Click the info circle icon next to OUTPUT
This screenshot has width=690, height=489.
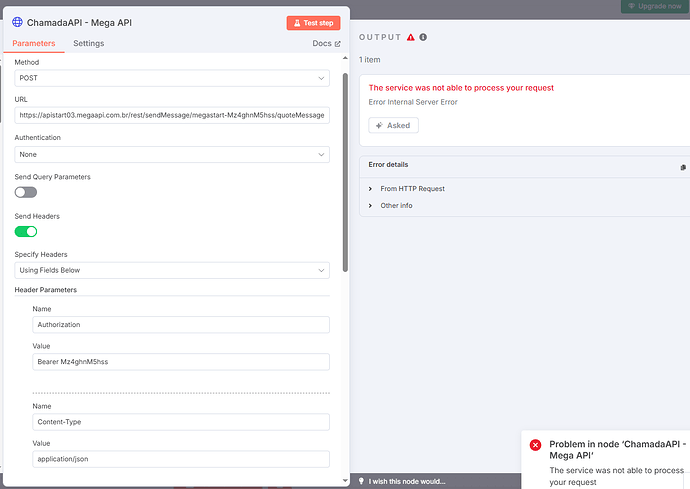click(423, 37)
